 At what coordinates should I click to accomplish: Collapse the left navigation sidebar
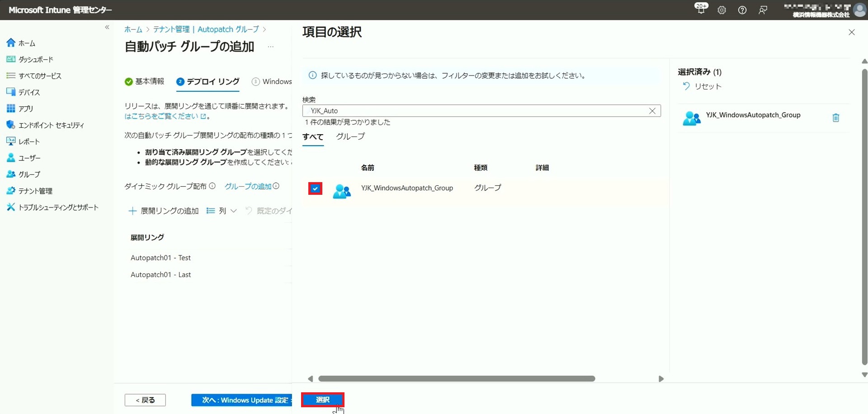click(107, 27)
